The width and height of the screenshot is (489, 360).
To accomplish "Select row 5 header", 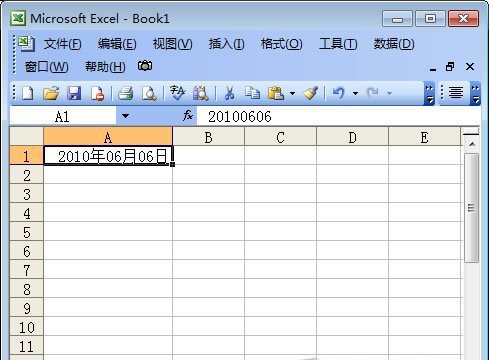I will click(x=27, y=232).
